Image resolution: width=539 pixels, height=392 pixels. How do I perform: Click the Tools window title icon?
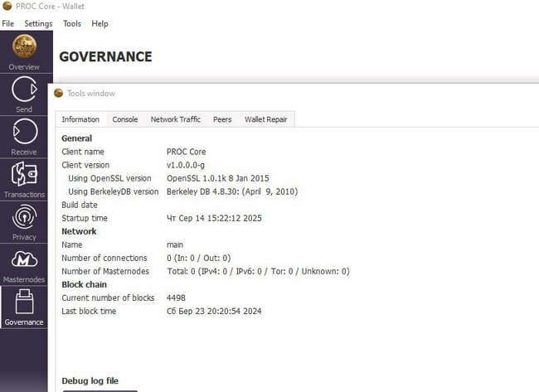(x=59, y=93)
